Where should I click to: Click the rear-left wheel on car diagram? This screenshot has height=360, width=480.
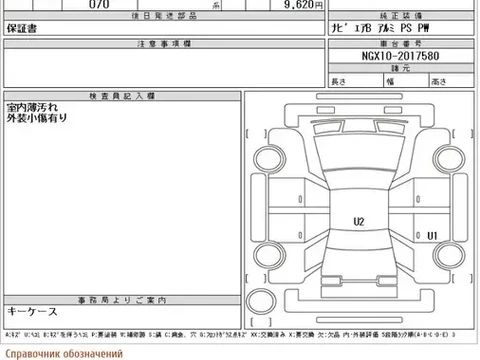point(269,255)
